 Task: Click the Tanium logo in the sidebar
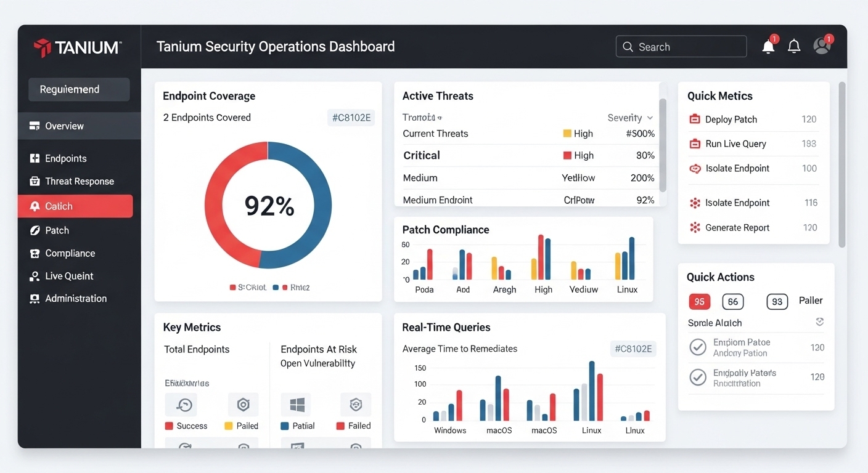[x=78, y=47]
